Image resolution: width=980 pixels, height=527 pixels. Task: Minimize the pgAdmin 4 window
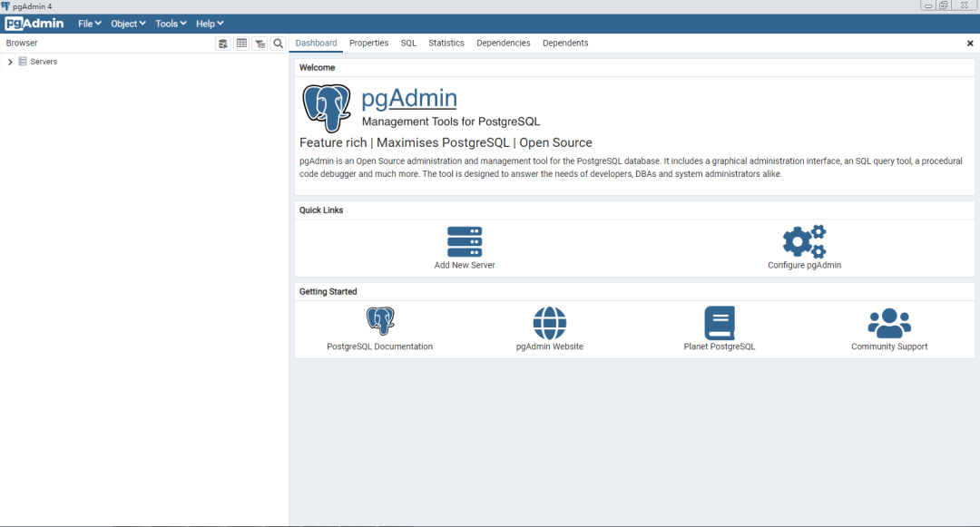click(x=928, y=5)
